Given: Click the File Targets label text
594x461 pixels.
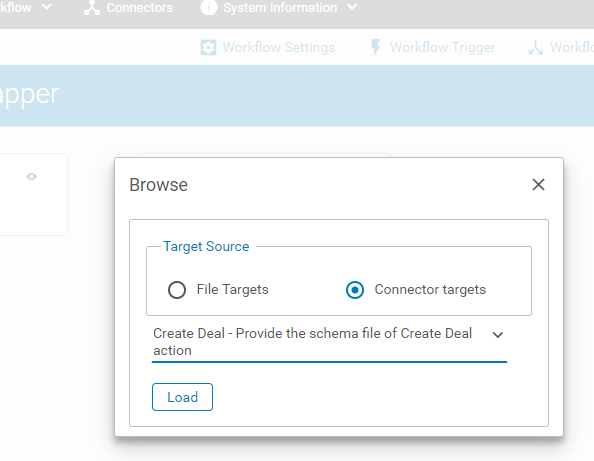Looking at the screenshot, I should [x=232, y=290].
